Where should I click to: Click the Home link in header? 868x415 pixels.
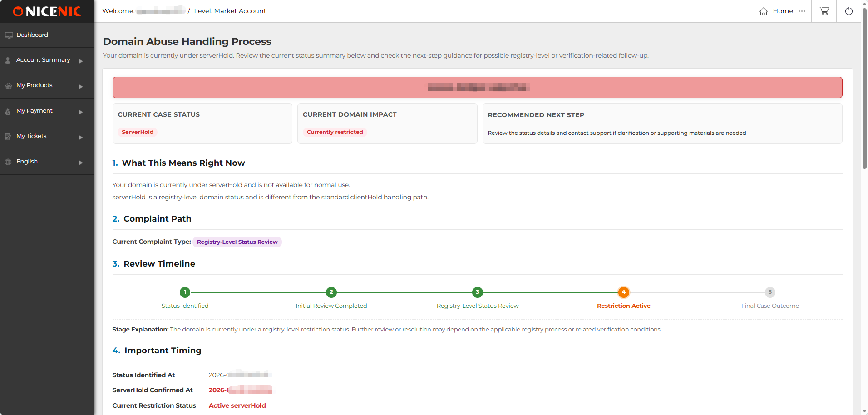tap(783, 11)
